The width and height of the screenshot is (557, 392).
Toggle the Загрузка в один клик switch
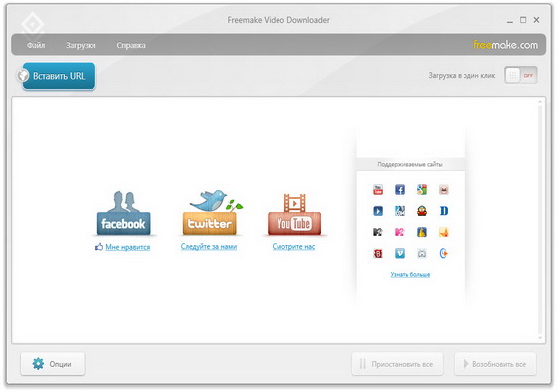pos(521,75)
